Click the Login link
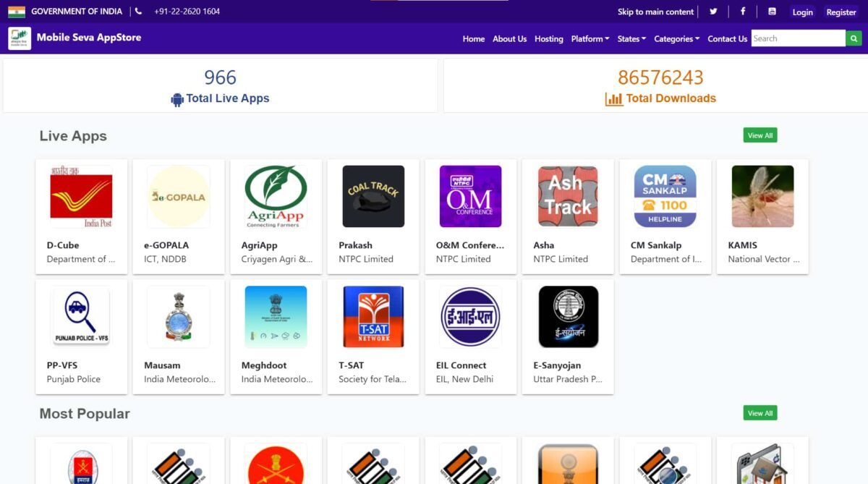 coord(802,12)
